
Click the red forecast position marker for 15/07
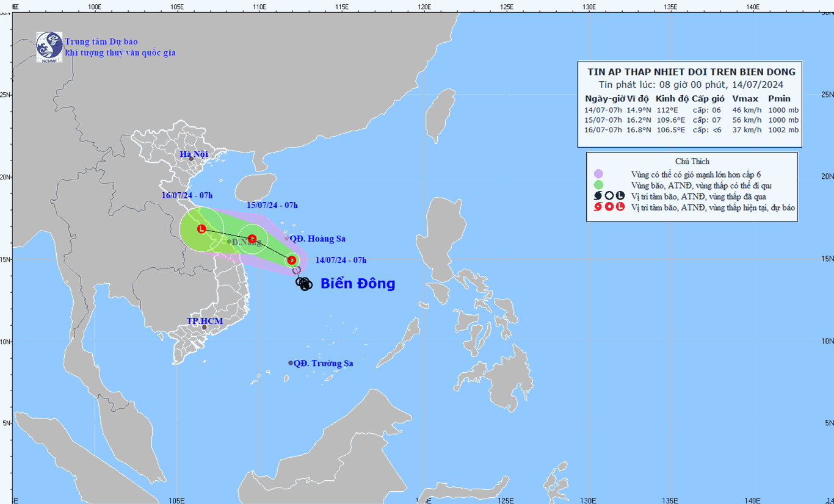click(x=252, y=239)
